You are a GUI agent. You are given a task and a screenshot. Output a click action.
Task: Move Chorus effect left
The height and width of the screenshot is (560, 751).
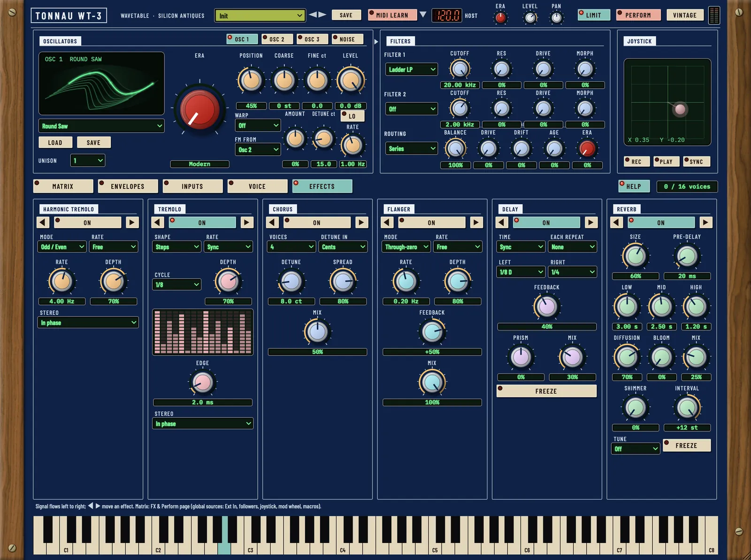[x=273, y=222]
